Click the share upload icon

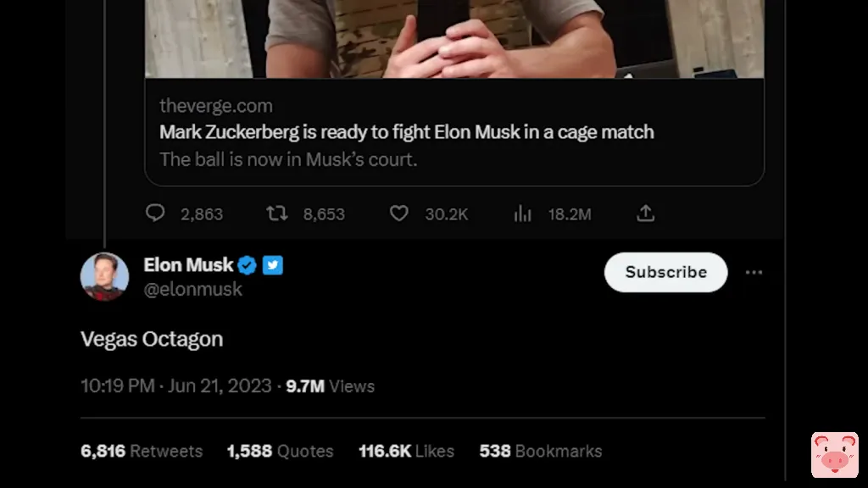tap(645, 213)
